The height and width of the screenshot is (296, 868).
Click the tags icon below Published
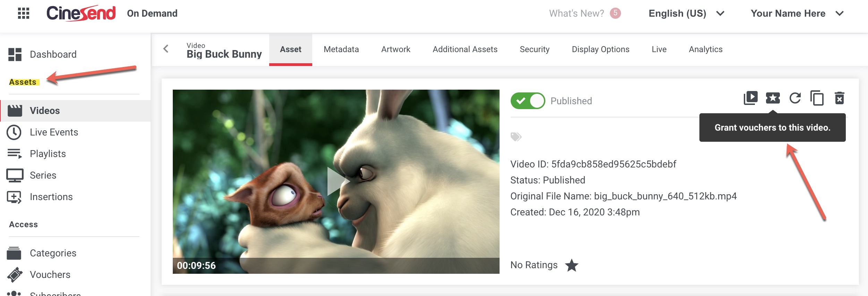click(516, 137)
